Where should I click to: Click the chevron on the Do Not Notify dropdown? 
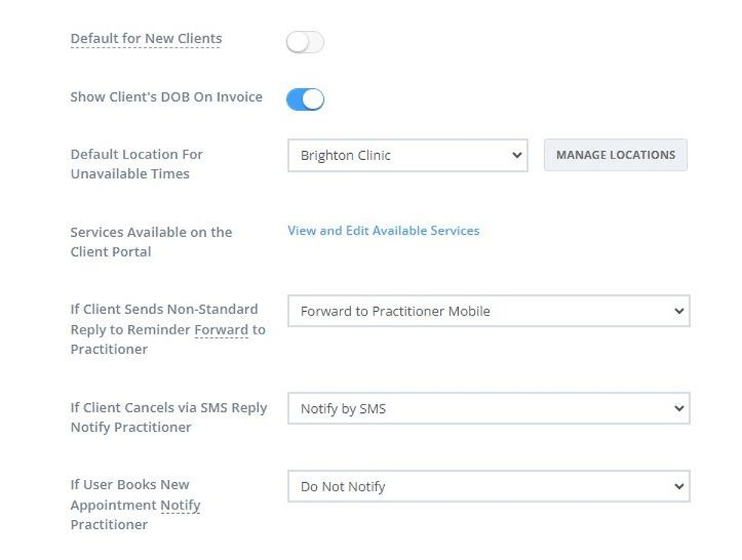click(679, 487)
